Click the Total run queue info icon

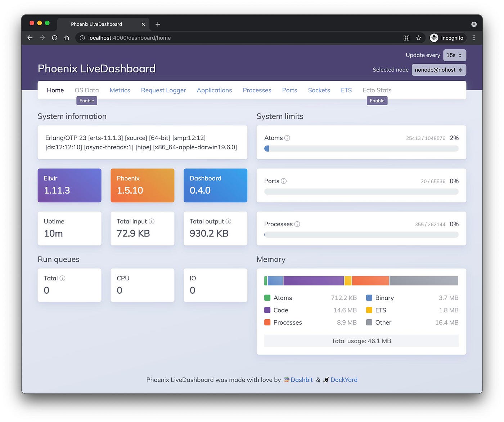[x=63, y=278]
